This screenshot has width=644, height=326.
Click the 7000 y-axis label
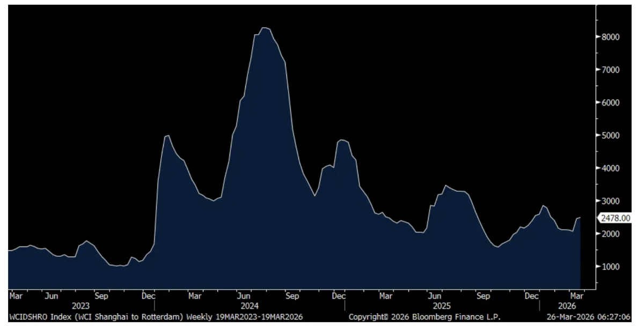pyautogui.click(x=611, y=70)
